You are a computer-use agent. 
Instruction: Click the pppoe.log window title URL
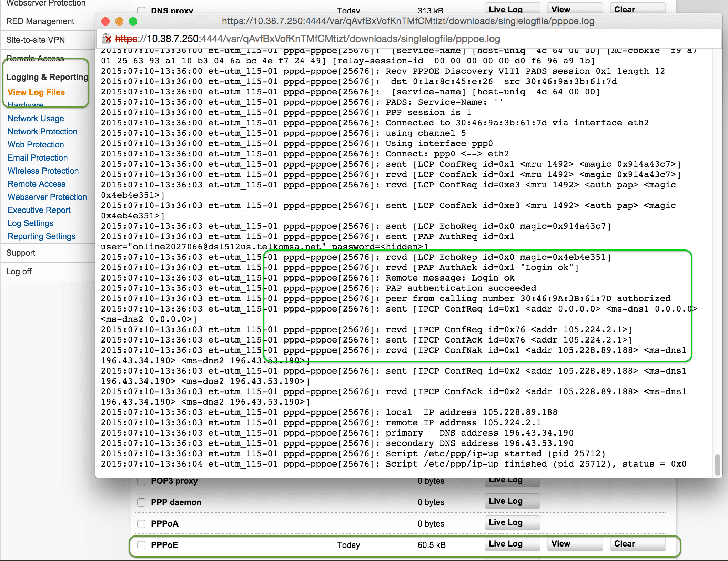coord(408,21)
